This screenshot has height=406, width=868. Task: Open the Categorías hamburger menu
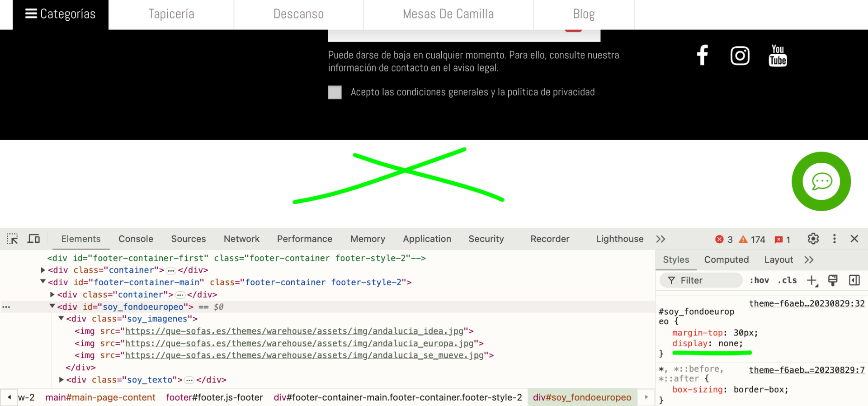(x=61, y=14)
